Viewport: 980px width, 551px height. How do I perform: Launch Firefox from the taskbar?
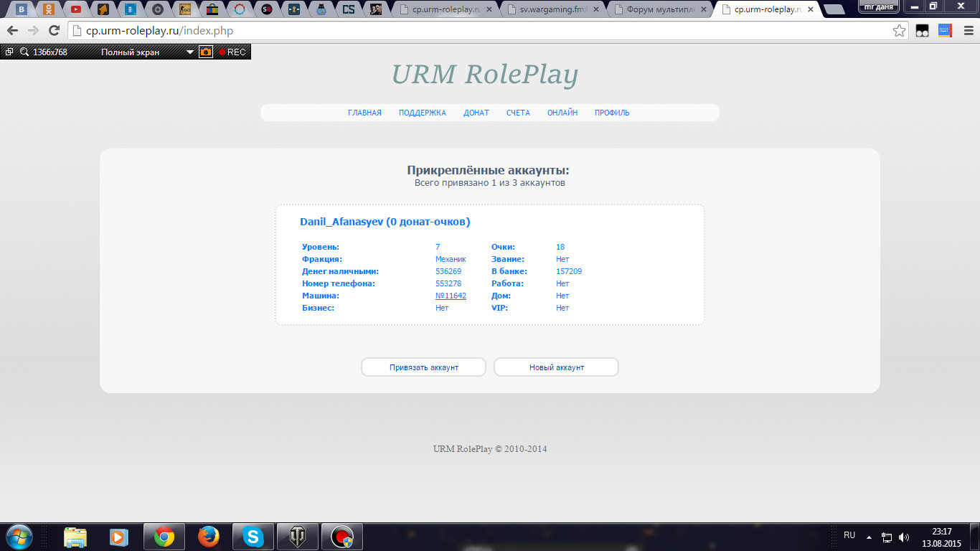(x=209, y=537)
